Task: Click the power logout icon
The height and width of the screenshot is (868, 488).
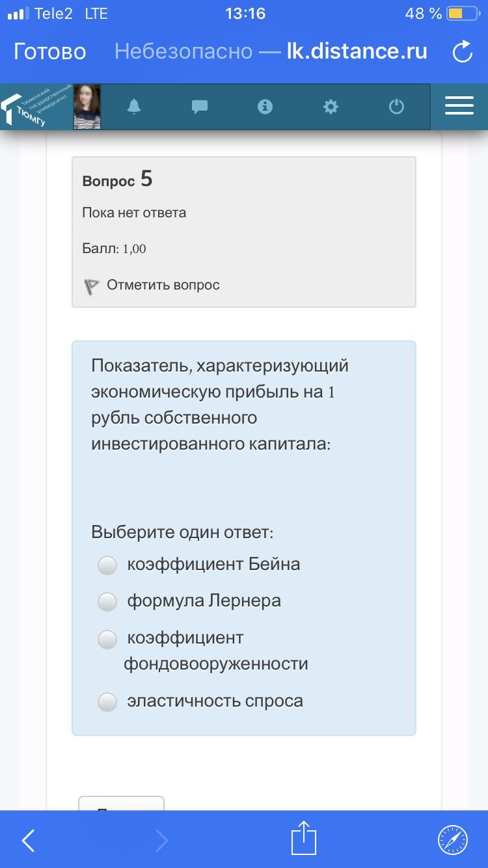Action: pyautogui.click(x=396, y=107)
